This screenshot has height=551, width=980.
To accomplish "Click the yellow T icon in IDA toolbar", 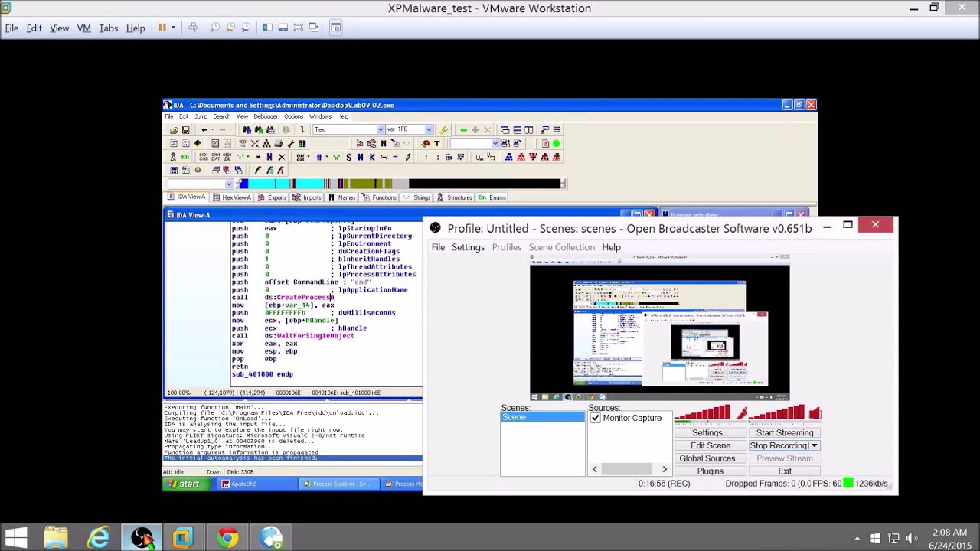I will (x=437, y=143).
